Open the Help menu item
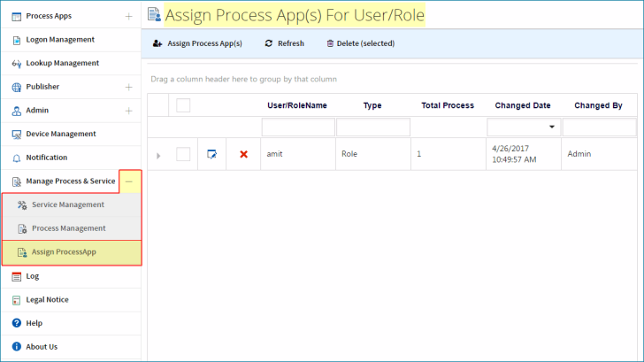This screenshot has width=644, height=362. click(x=71, y=323)
